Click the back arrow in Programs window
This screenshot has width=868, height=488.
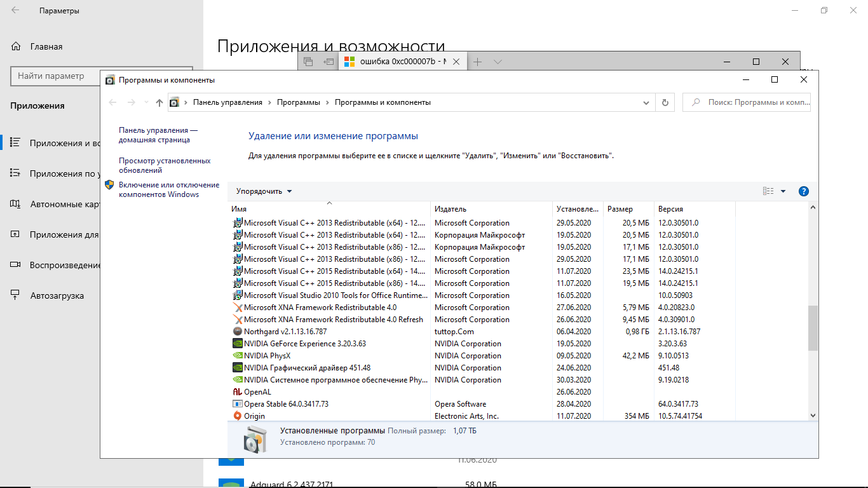[112, 102]
